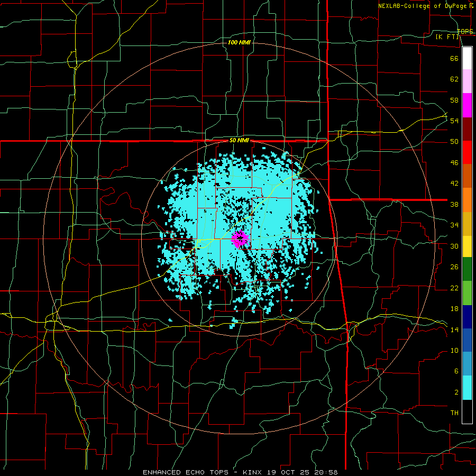
Task: Click the '46' legend value
Action: click(x=454, y=163)
